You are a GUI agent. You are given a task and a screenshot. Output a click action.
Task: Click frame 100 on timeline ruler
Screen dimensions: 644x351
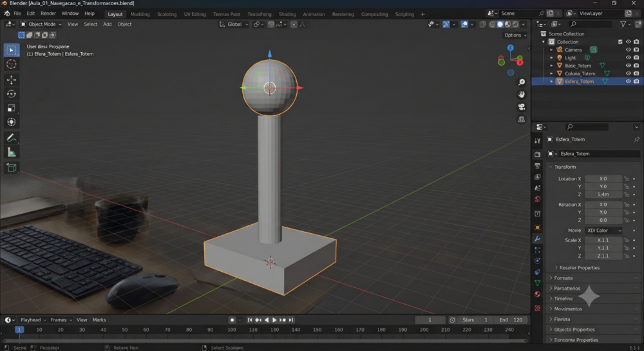coord(232,330)
